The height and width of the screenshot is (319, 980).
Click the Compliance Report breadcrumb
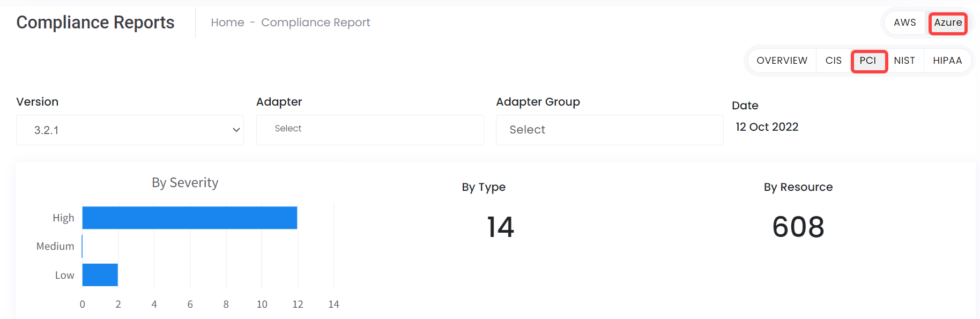coord(316,23)
